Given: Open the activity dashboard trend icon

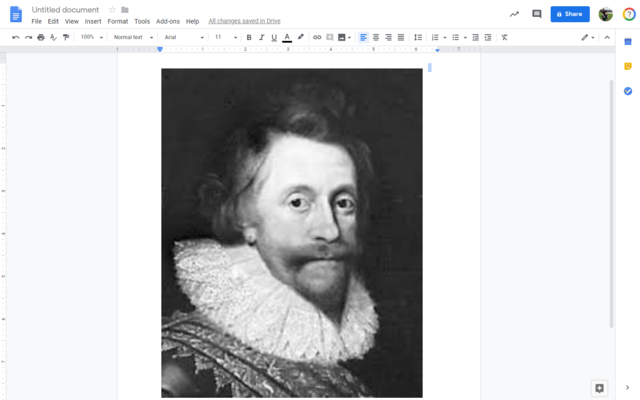Looking at the screenshot, I should [514, 14].
